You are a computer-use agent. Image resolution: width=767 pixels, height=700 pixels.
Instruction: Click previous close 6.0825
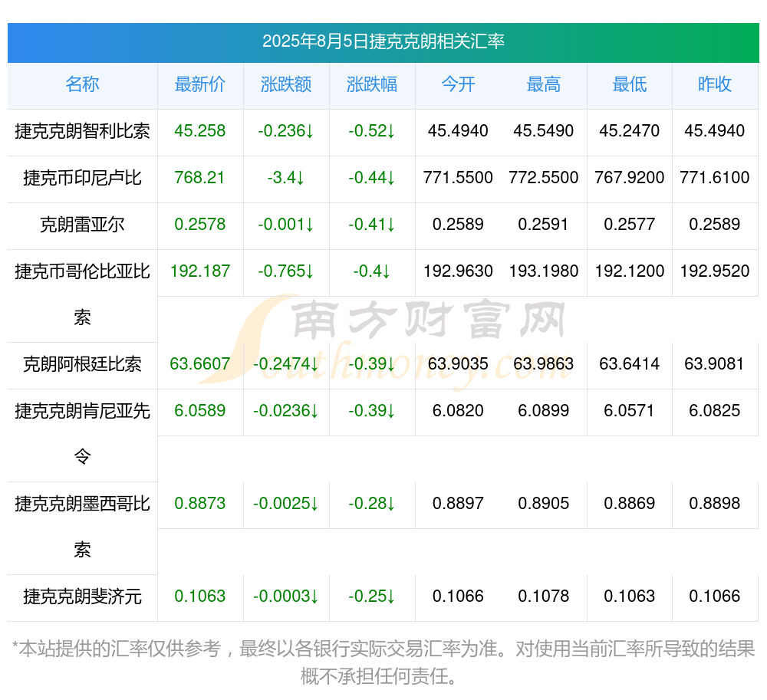pyautogui.click(x=715, y=411)
